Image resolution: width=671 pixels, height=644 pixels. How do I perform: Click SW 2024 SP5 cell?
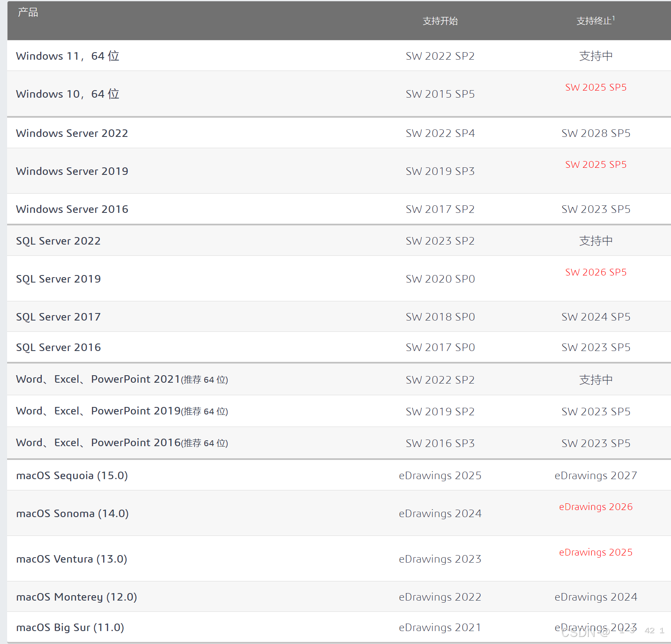(596, 317)
